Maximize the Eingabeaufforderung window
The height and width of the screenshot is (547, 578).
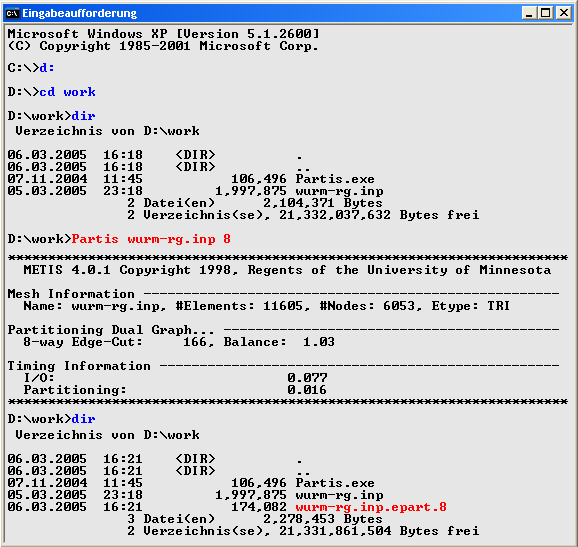[x=546, y=13]
